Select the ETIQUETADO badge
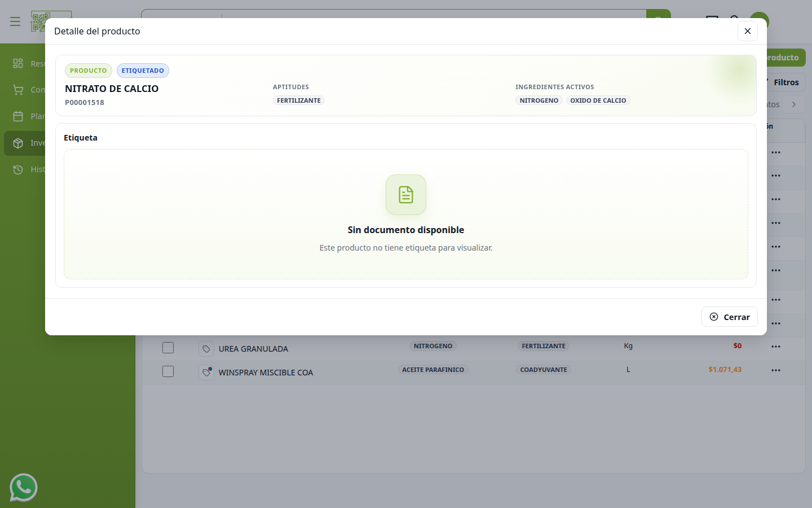Image resolution: width=812 pixels, height=508 pixels. pyautogui.click(x=143, y=71)
